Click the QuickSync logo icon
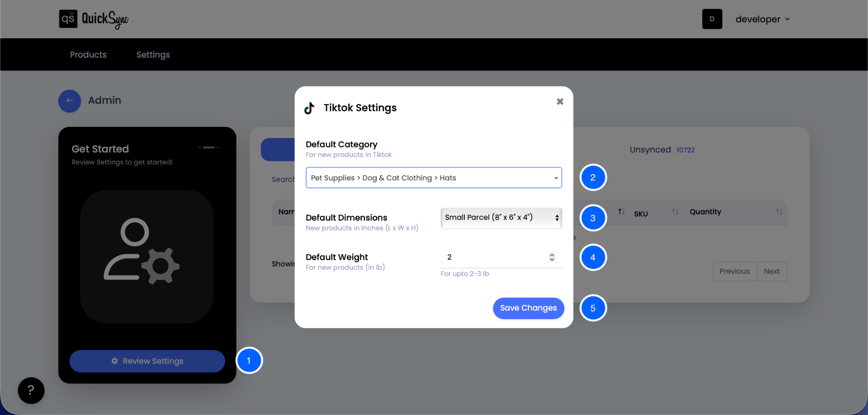 [x=68, y=19]
